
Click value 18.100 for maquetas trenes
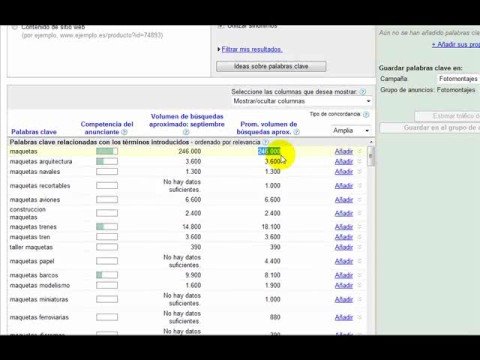click(x=271, y=227)
